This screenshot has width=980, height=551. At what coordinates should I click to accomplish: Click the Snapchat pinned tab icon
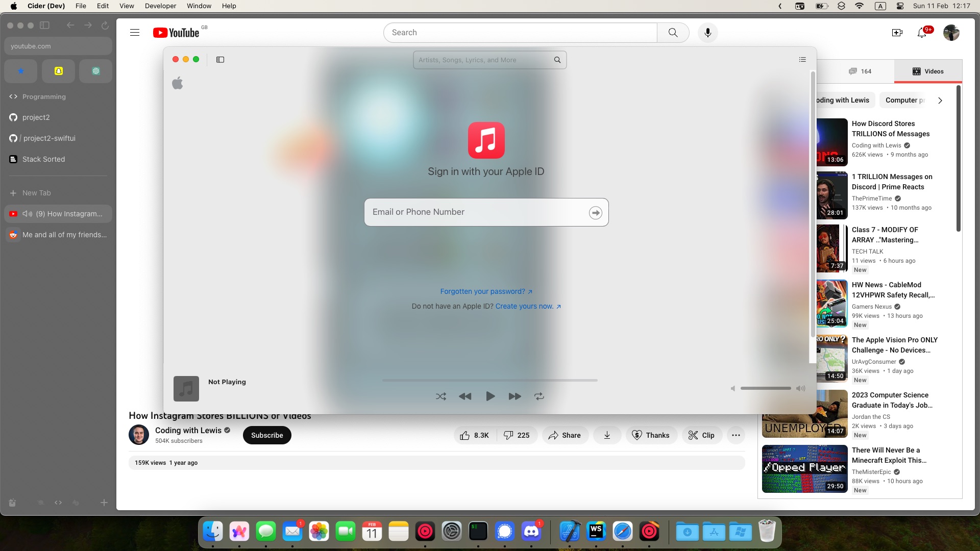[x=58, y=71]
